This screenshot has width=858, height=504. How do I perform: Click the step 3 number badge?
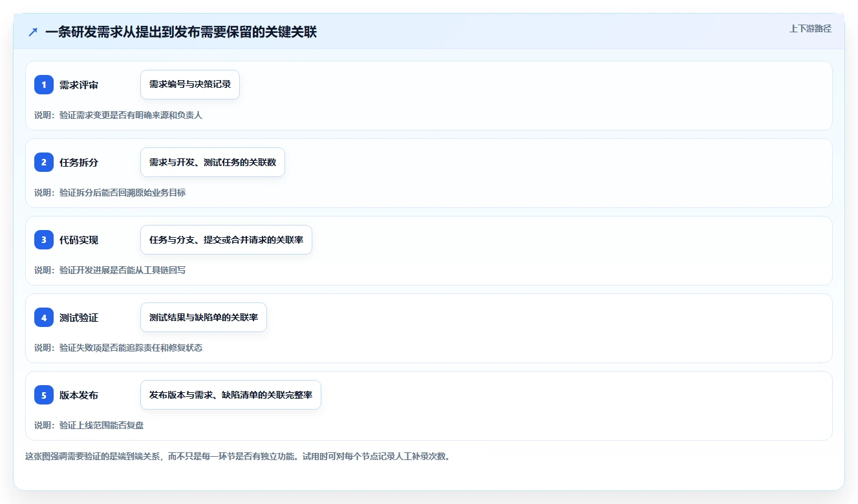point(44,240)
